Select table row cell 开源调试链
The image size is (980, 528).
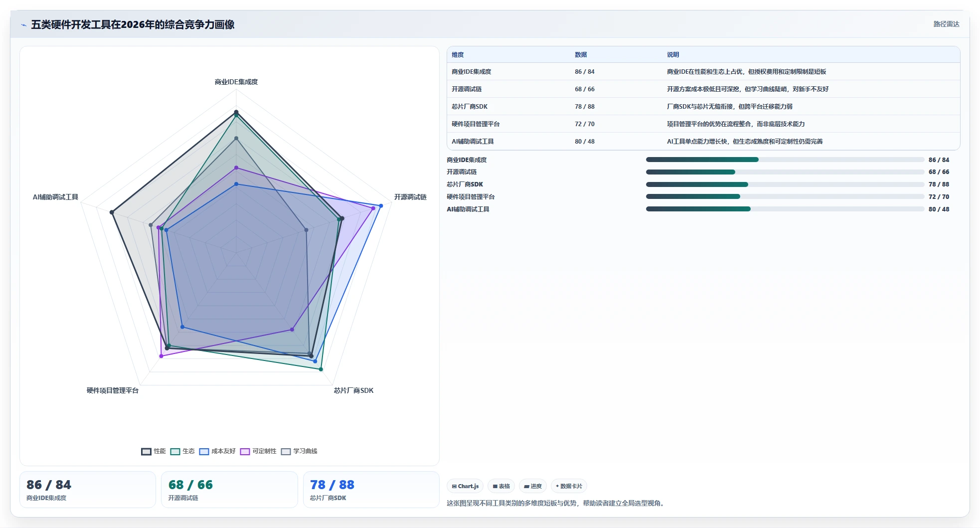coord(467,89)
